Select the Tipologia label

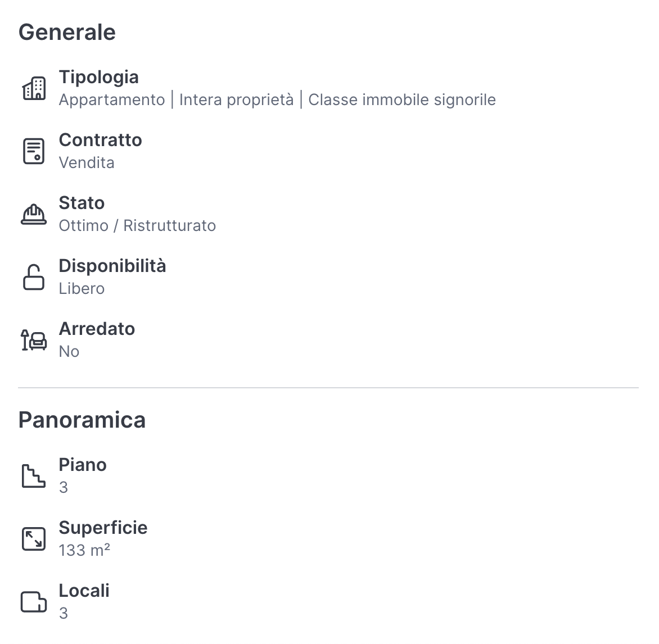tap(99, 77)
